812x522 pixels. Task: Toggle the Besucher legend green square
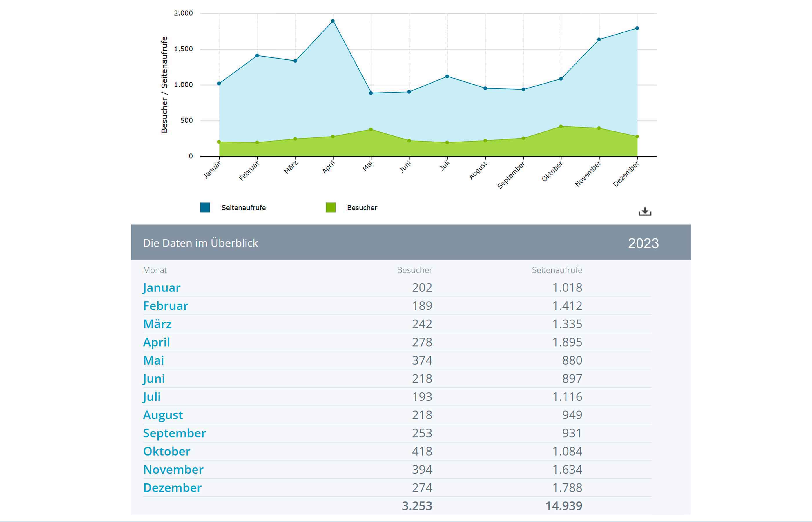330,207
